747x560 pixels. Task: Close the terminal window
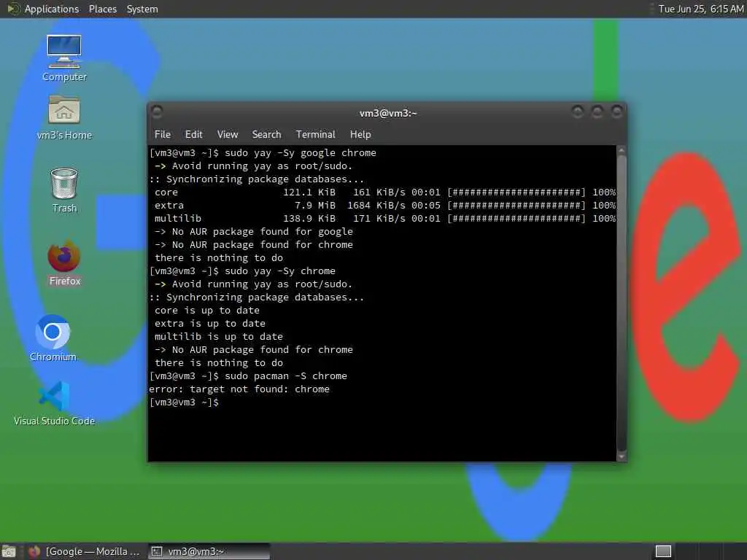pyautogui.click(x=617, y=112)
